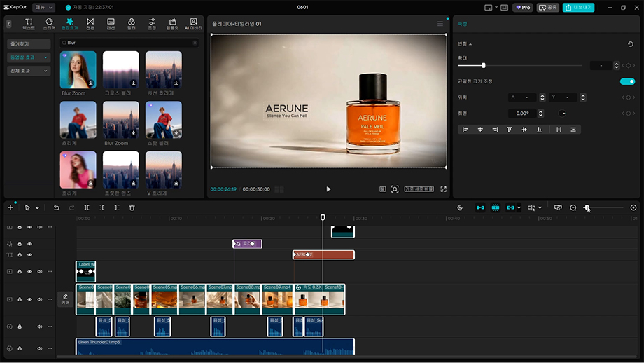Viewport: 644px width, 363px height.
Task: Toggle fullscreen preview
Action: [x=444, y=189]
